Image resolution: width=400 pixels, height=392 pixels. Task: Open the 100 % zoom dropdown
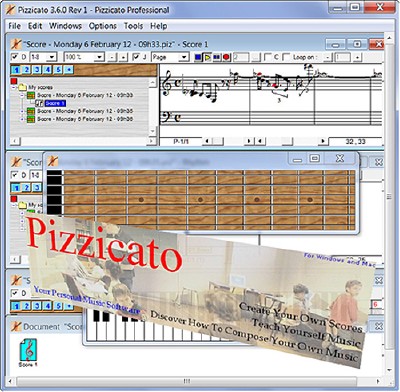pyautogui.click(x=84, y=57)
